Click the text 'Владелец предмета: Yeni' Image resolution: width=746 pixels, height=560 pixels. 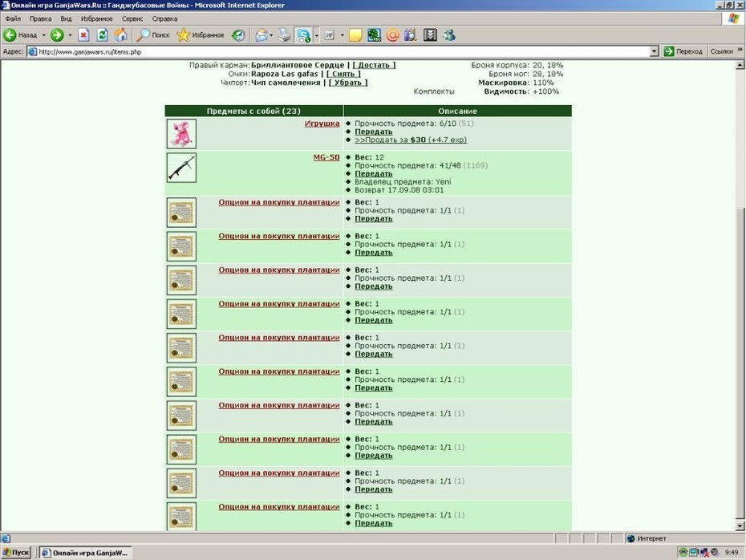point(403,182)
